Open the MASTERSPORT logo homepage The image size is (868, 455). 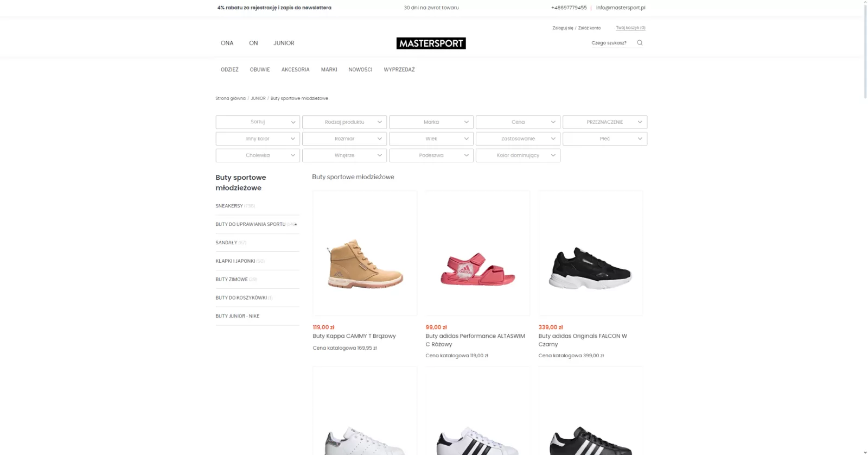(x=431, y=43)
